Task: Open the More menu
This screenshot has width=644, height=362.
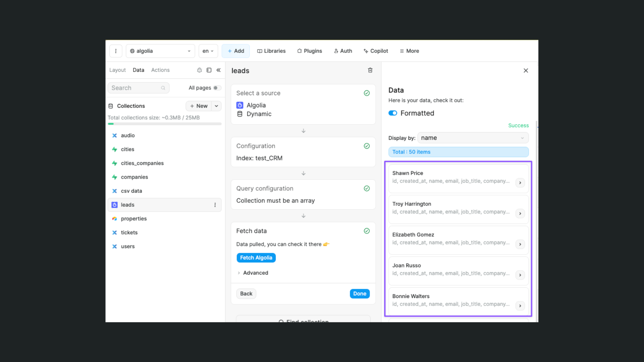Action: (409, 51)
